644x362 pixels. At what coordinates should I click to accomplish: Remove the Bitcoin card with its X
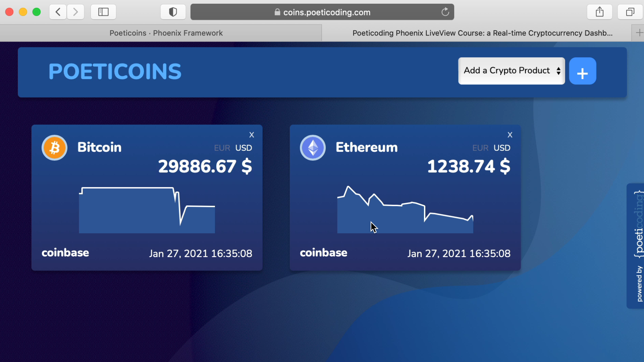[252, 135]
